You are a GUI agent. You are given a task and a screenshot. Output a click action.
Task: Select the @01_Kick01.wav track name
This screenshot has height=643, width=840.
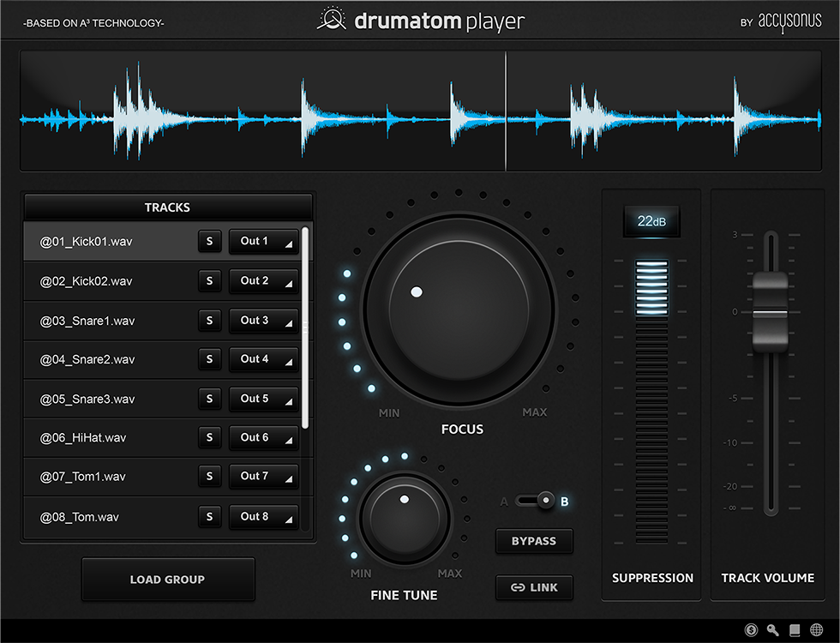[x=86, y=242]
